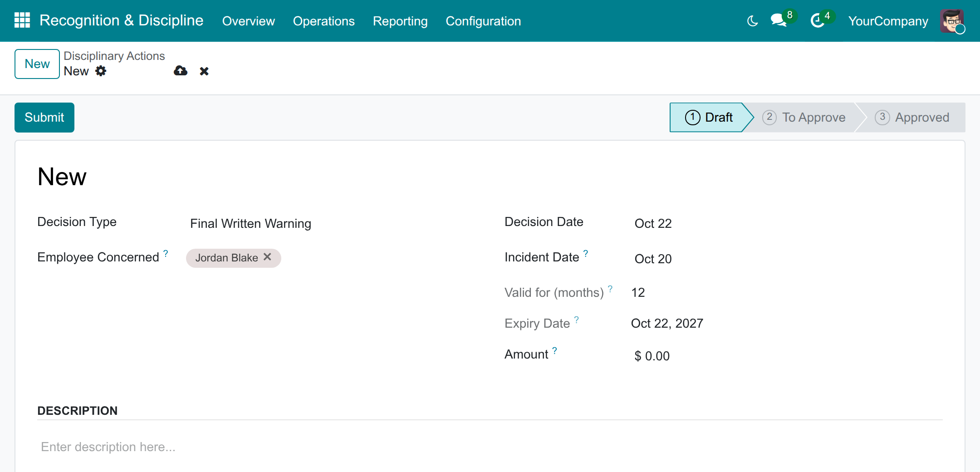This screenshot has height=472, width=980.
Task: Open the Overview menu
Action: click(x=249, y=21)
